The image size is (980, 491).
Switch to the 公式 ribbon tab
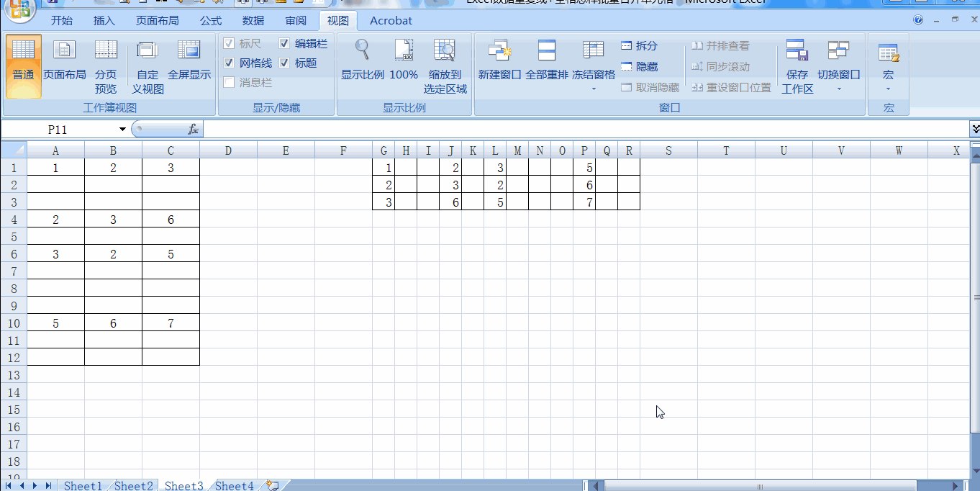210,20
